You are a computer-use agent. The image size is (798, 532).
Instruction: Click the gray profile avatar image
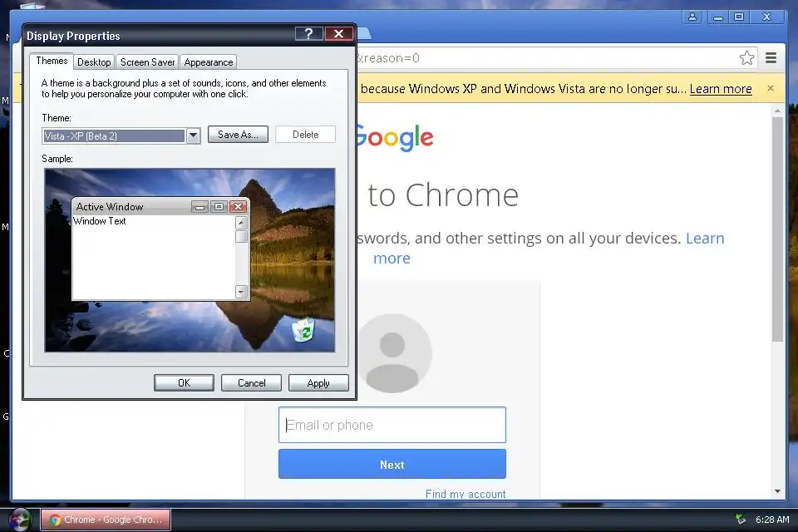pyautogui.click(x=394, y=353)
